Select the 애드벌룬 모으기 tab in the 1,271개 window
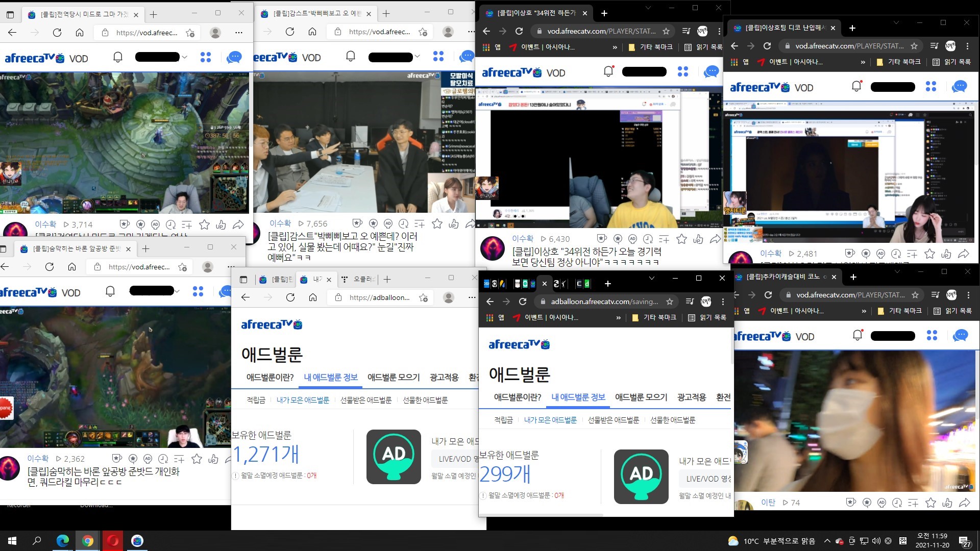 point(394,377)
